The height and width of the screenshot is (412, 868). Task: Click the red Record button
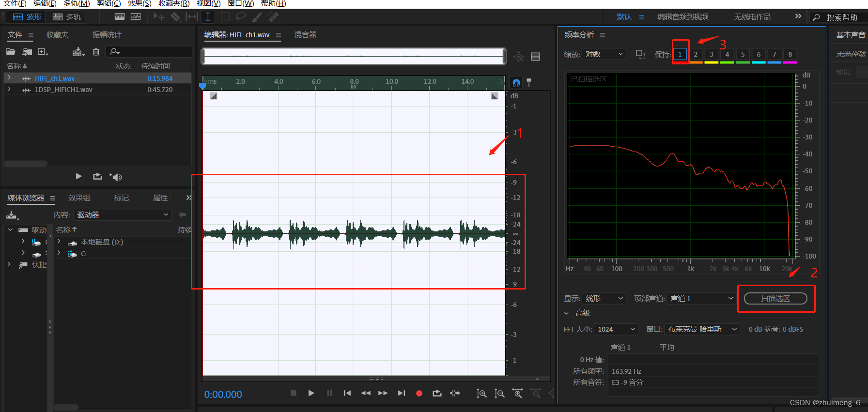click(419, 394)
